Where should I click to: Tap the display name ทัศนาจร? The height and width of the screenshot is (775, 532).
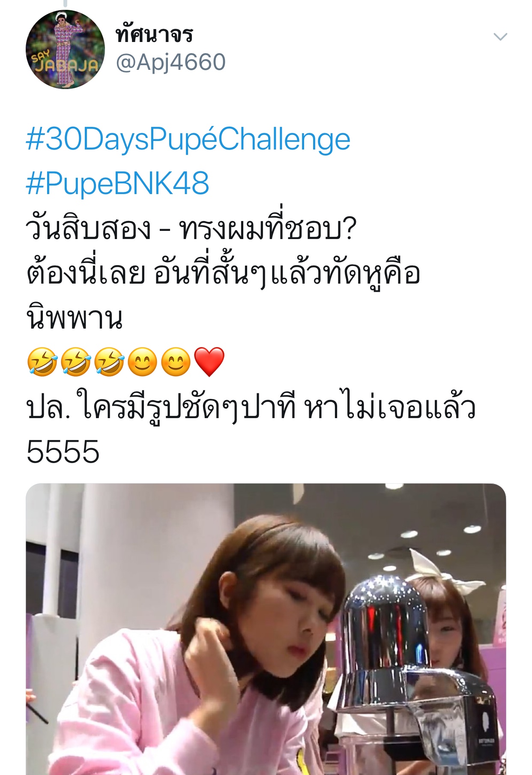click(x=154, y=33)
